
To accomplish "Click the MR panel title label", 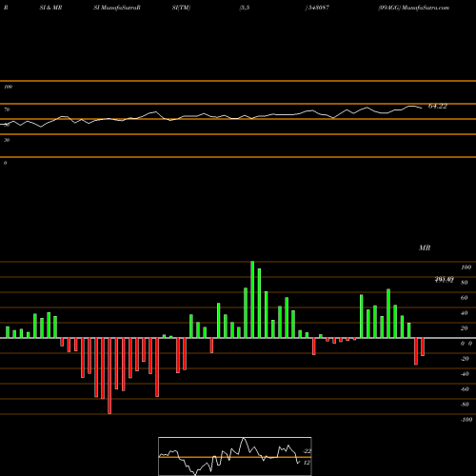I will click(x=425, y=248).
